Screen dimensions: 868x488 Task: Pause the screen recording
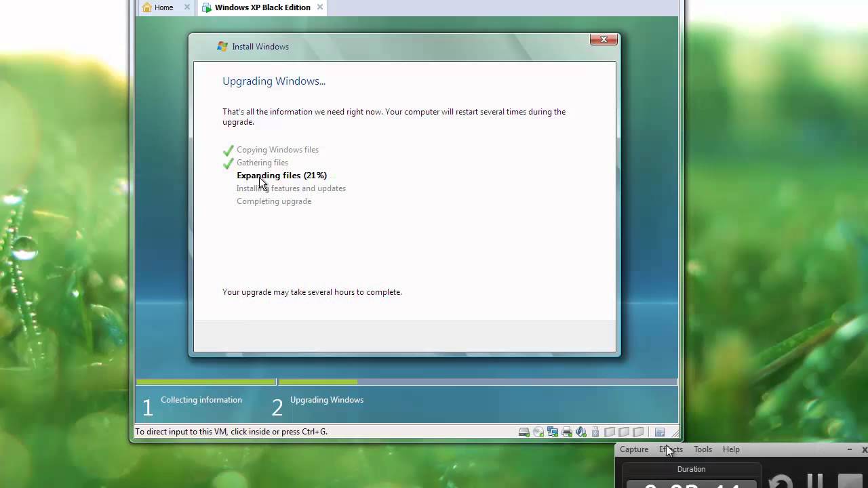[814, 481]
